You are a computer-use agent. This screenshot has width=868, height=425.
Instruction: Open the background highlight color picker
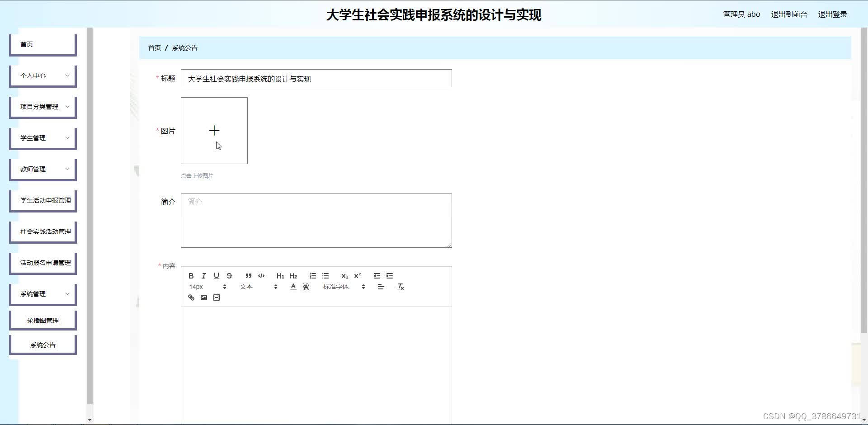[306, 287]
